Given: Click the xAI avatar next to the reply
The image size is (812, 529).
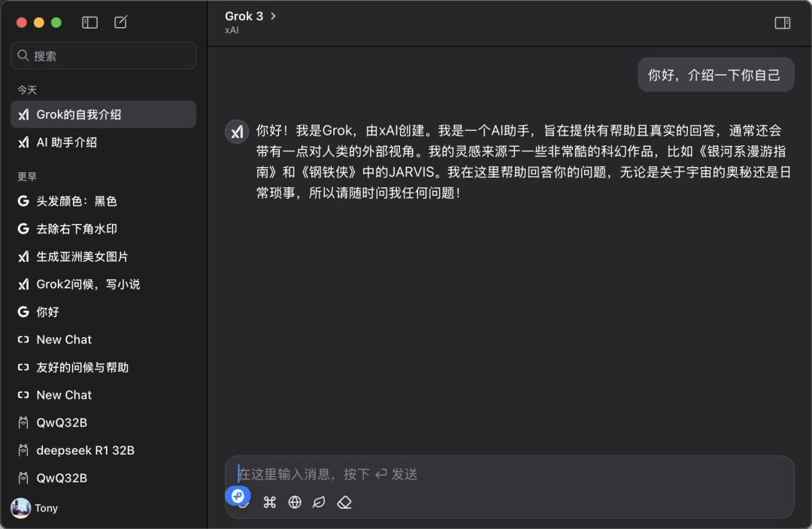Looking at the screenshot, I should 237,132.
